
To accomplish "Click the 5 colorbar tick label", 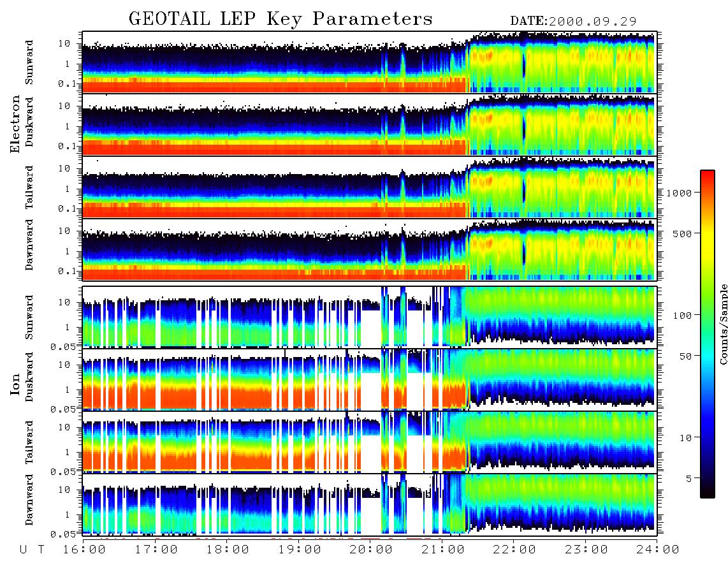I will point(689,478).
